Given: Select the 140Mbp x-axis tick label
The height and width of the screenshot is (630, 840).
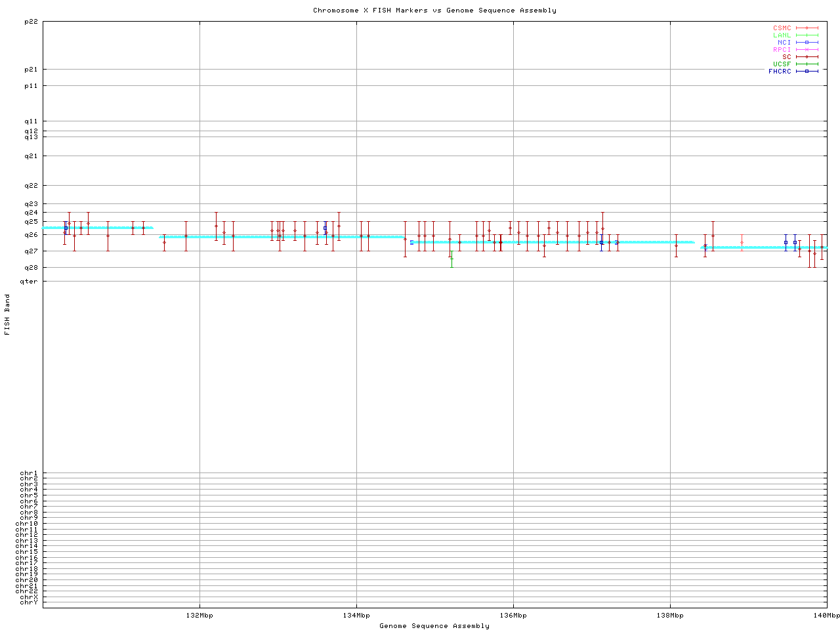Looking at the screenshot, I should point(826,616).
